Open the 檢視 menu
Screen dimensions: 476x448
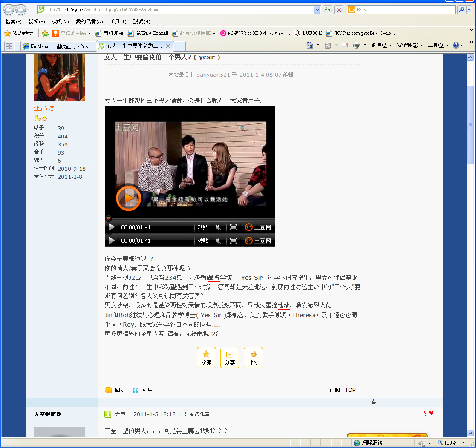point(60,22)
